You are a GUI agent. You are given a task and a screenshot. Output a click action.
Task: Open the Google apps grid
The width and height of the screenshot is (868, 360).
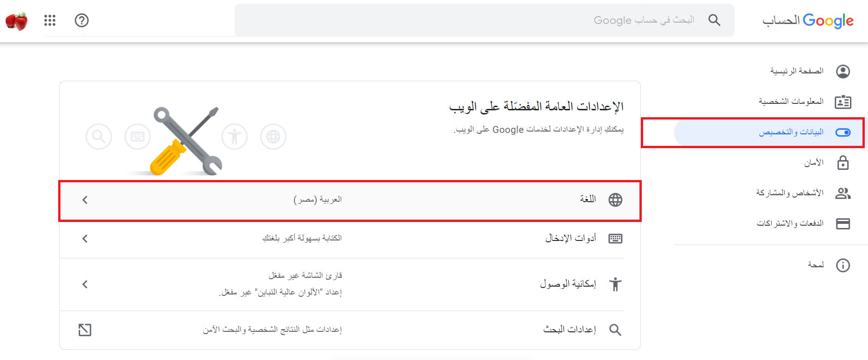coord(50,20)
